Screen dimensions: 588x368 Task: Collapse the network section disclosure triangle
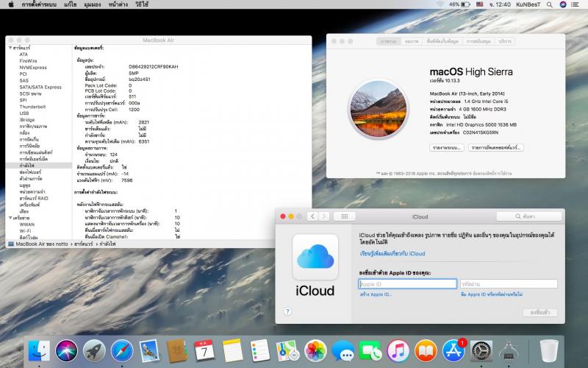pos(9,218)
